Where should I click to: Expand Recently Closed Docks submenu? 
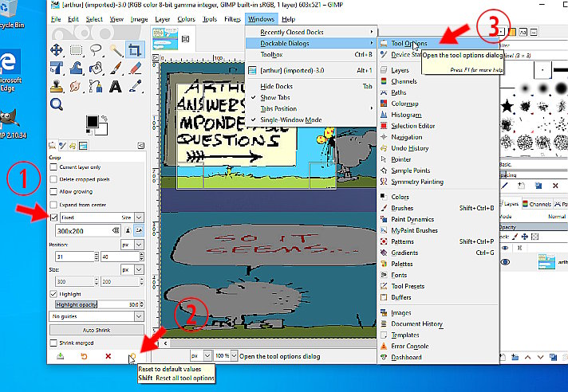click(x=311, y=32)
